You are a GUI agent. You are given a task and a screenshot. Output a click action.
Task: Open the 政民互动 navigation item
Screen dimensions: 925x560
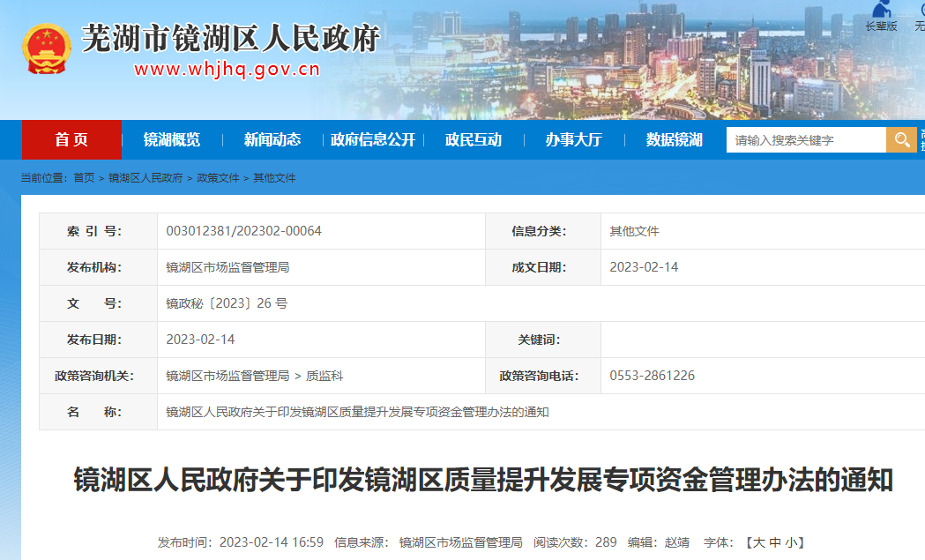pos(474,139)
